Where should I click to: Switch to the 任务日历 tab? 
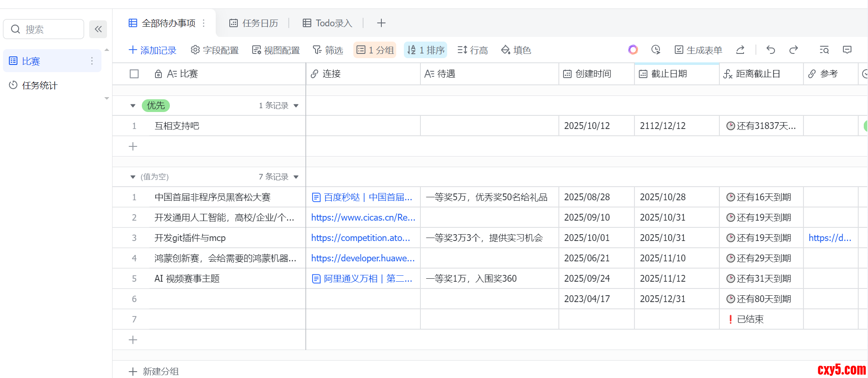pos(254,23)
